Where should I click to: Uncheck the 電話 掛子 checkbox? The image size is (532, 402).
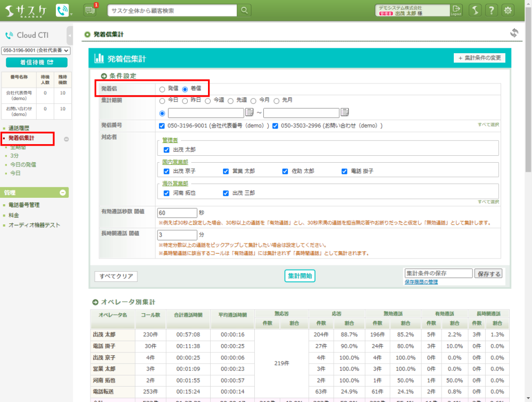pyautogui.click(x=345, y=171)
